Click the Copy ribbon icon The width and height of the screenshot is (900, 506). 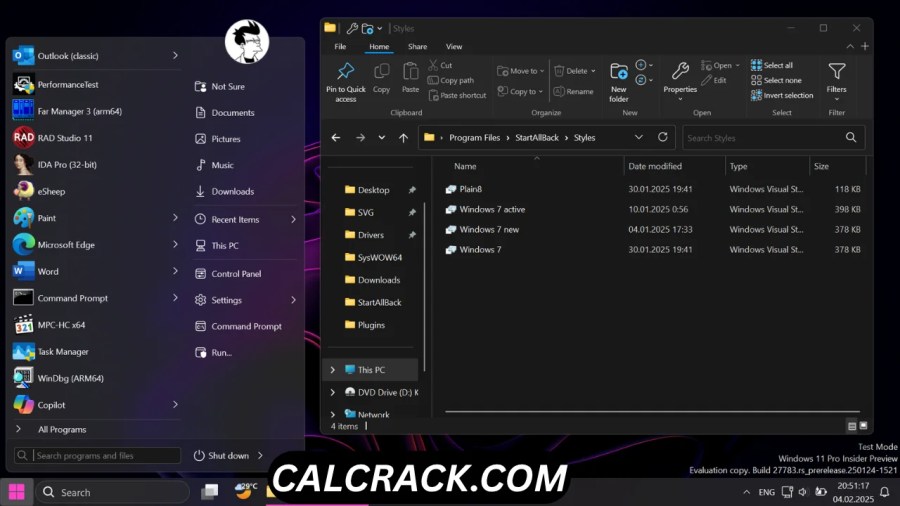(381, 71)
